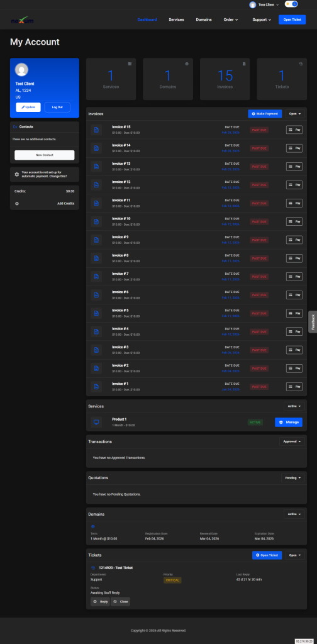The width and height of the screenshot is (317, 644).
Task: Click the Invoice # 13 document icon
Action: point(96,166)
